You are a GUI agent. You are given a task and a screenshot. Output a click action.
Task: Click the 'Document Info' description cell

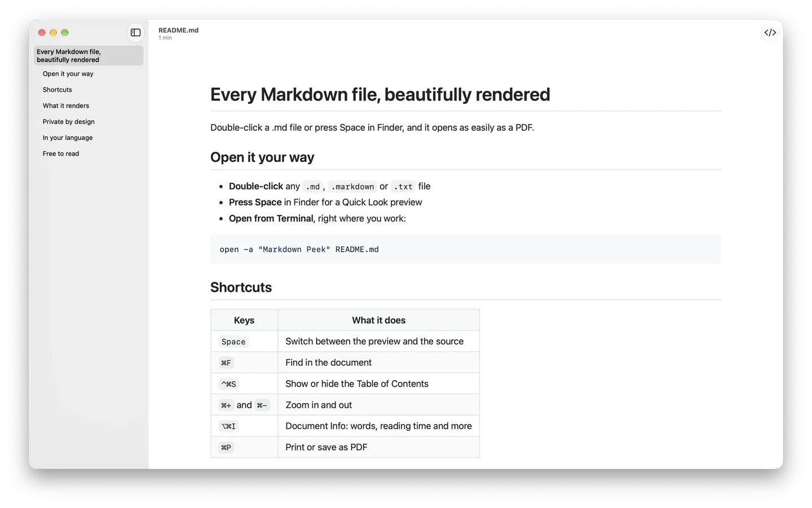379,426
